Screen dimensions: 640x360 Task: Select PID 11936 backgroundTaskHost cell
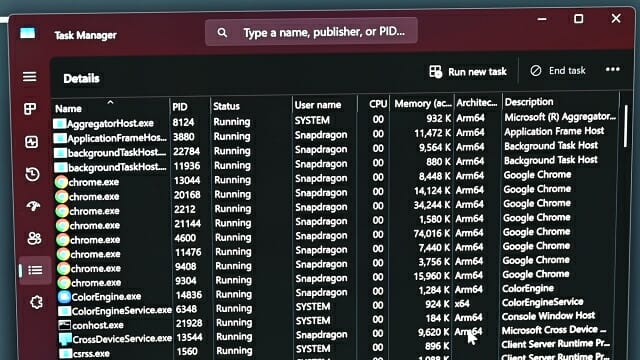coord(187,166)
